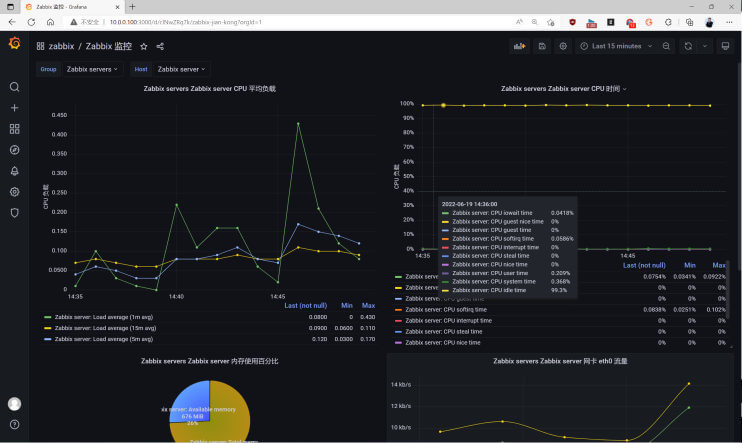Go back in the browser
Image resolution: width=742 pixels, height=443 pixels.
[12, 22]
